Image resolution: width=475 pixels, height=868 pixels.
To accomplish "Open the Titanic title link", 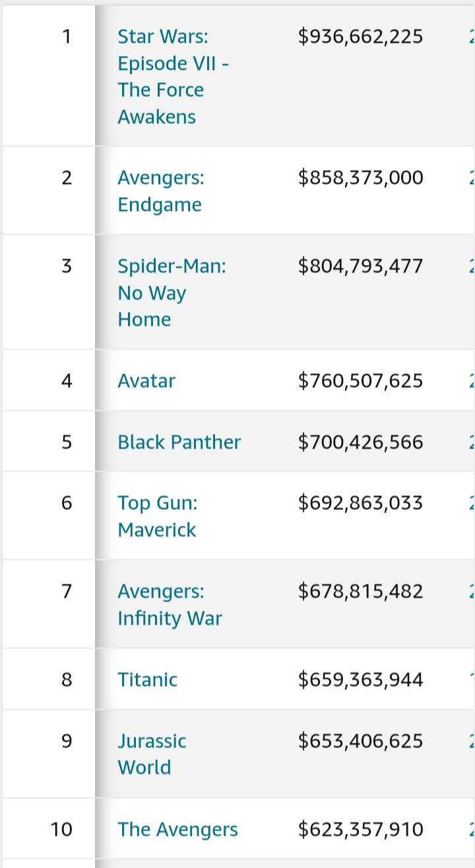I will click(148, 679).
